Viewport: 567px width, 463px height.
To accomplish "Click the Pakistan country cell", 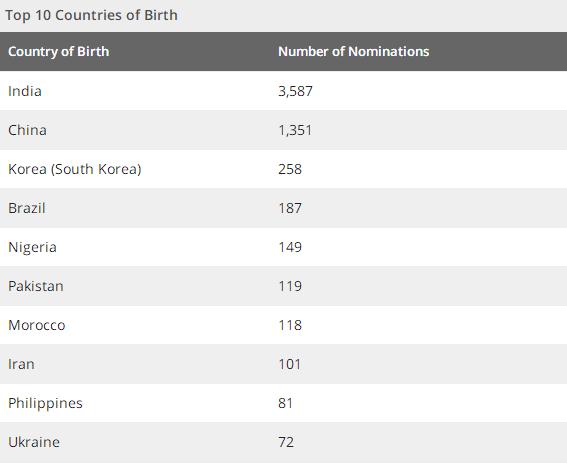I will coord(36,286).
